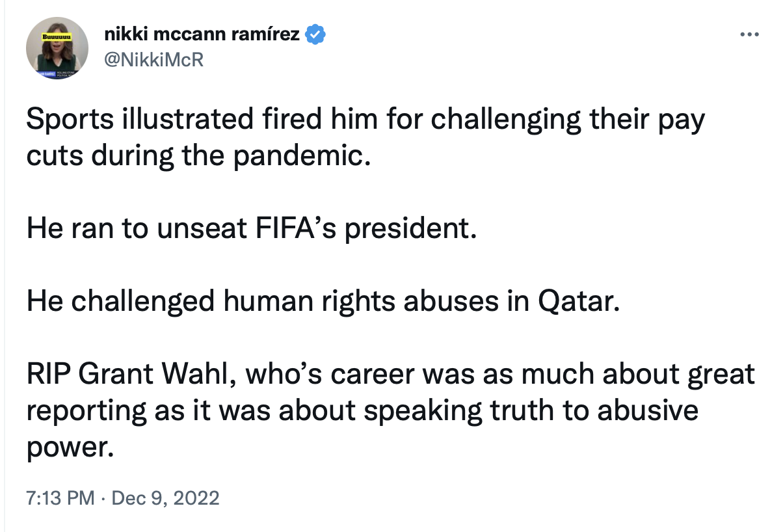Visit the @NikkiMcR handle link
This screenshot has width=783, height=532.
click(154, 60)
